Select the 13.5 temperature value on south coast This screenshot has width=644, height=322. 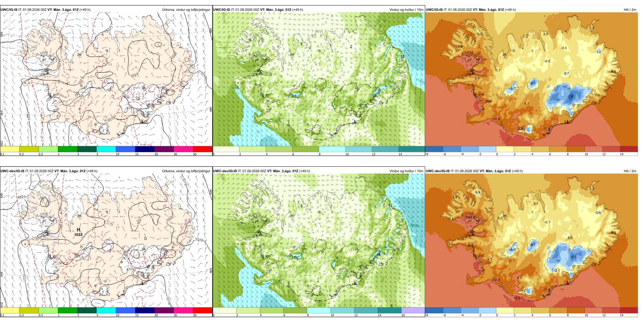coord(517,298)
